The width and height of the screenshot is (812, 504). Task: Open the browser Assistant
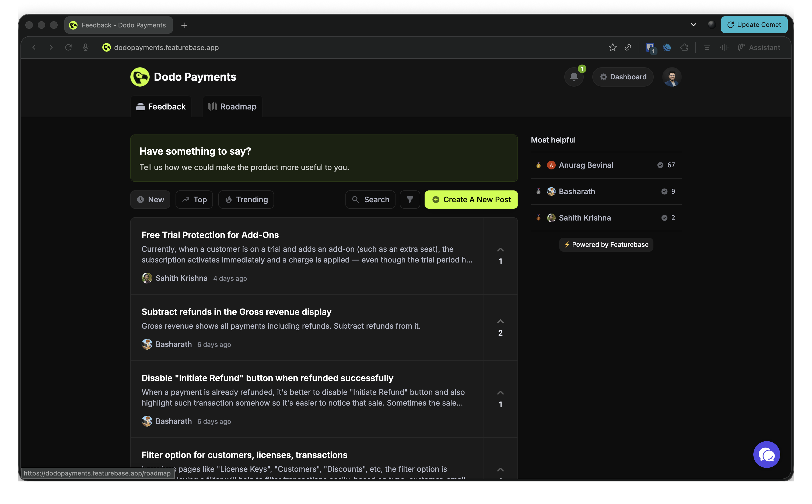coord(759,47)
